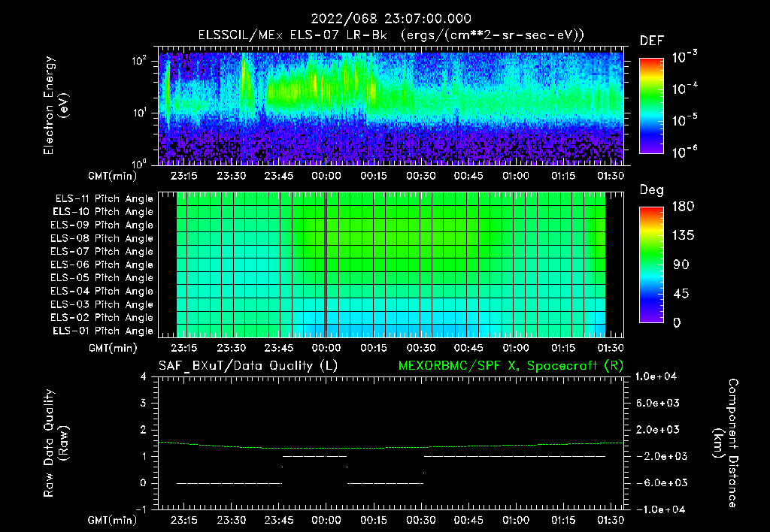Click the ELS-06 Pitch Angle row label
Viewport: 770px width, 532px height.
[102, 264]
